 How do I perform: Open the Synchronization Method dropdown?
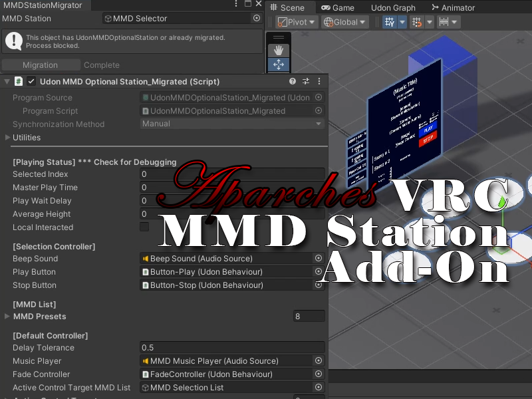[x=231, y=124]
